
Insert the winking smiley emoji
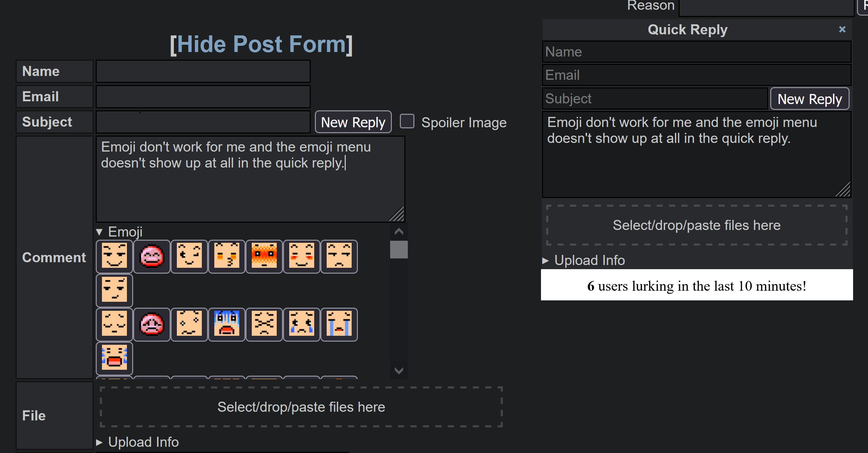point(189,256)
